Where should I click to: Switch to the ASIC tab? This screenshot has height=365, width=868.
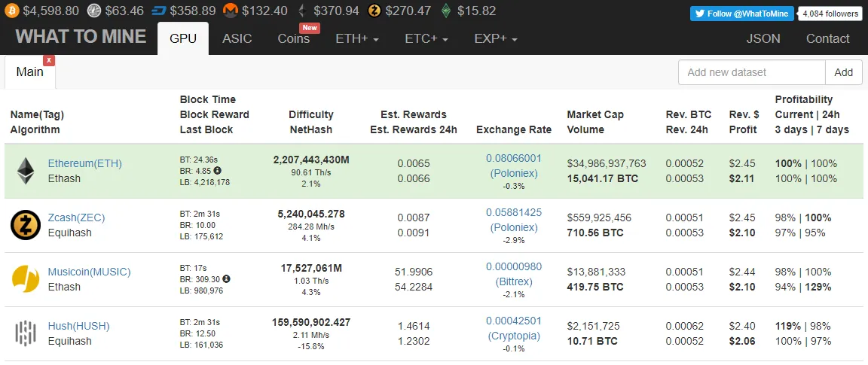pyautogui.click(x=237, y=38)
